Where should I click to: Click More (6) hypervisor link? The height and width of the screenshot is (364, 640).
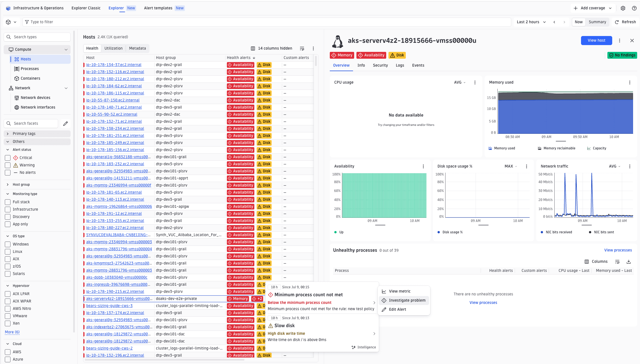coord(12,332)
